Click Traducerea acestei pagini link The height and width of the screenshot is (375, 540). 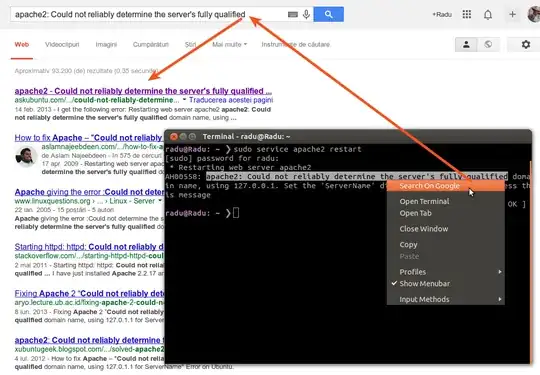point(231,100)
